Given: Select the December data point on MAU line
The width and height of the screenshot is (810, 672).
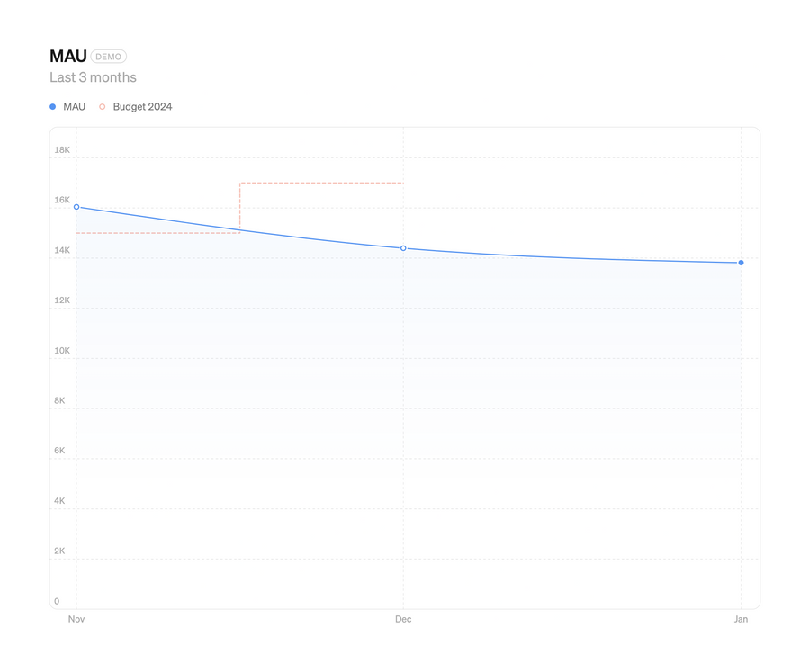Looking at the screenshot, I should pyautogui.click(x=403, y=247).
